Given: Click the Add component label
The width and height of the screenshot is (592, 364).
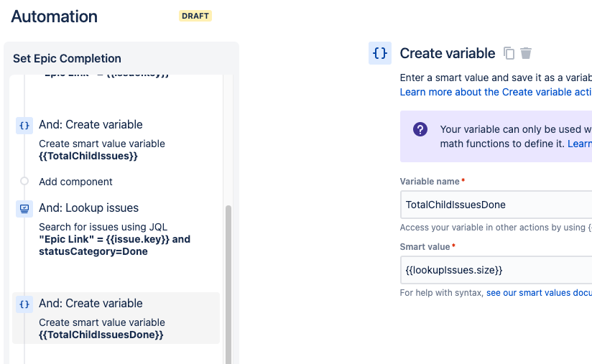Looking at the screenshot, I should (x=75, y=182).
